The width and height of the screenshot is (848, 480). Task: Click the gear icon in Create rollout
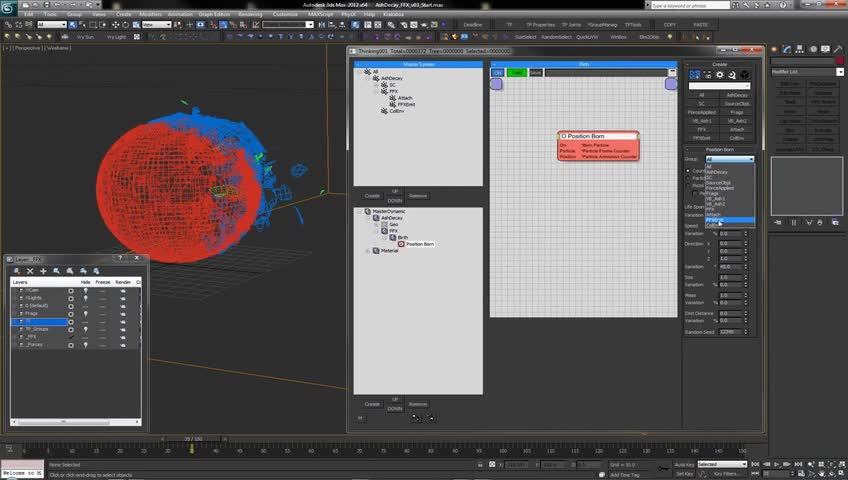pyautogui.click(x=719, y=75)
